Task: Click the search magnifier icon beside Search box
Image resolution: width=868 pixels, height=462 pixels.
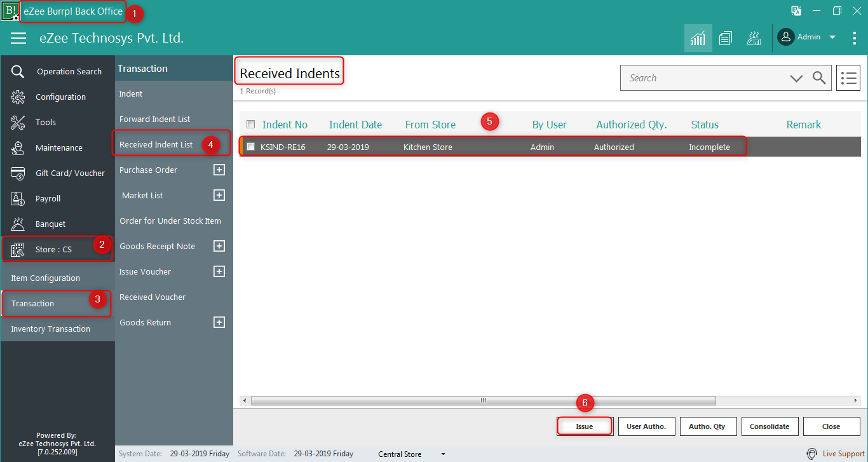Action: tap(820, 78)
